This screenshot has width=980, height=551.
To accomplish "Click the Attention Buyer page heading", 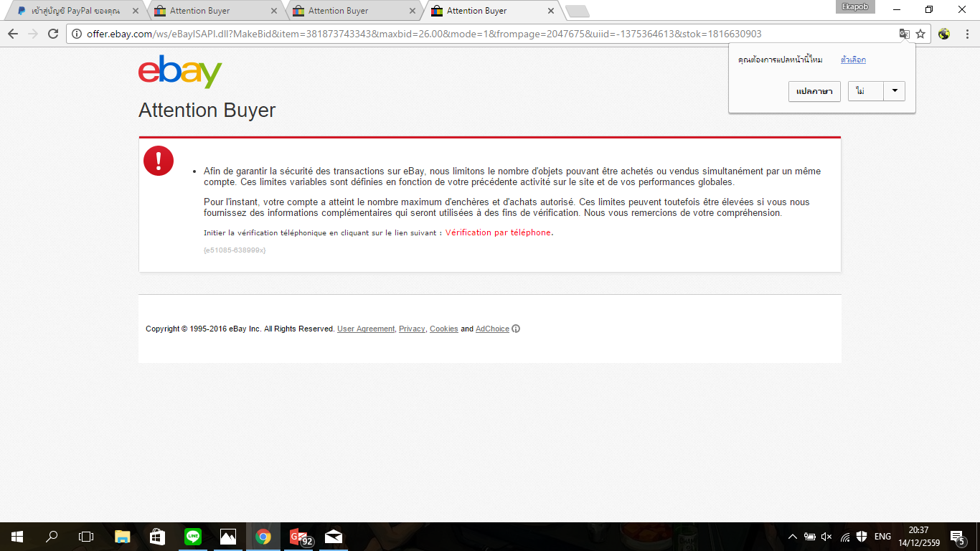I will [x=207, y=110].
